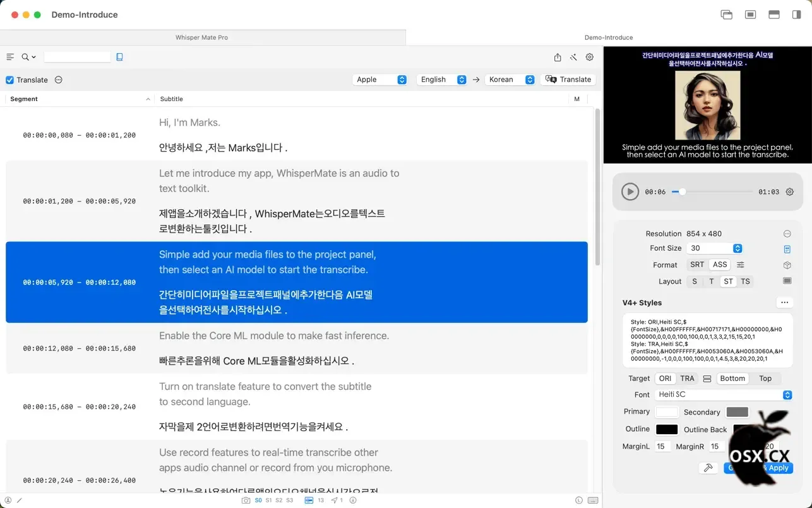Image resolution: width=812 pixels, height=508 pixels.
Task: Click the Outline color swatch
Action: (667, 429)
